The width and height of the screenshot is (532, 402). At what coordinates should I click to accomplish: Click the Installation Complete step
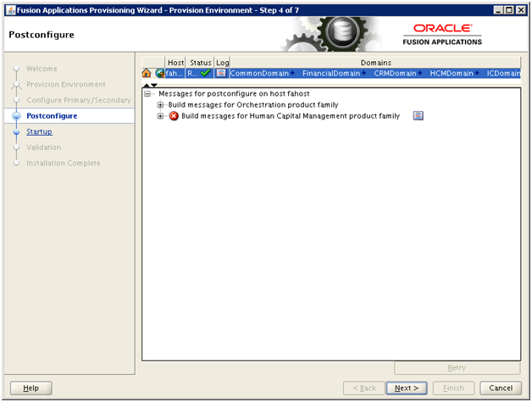coord(64,163)
